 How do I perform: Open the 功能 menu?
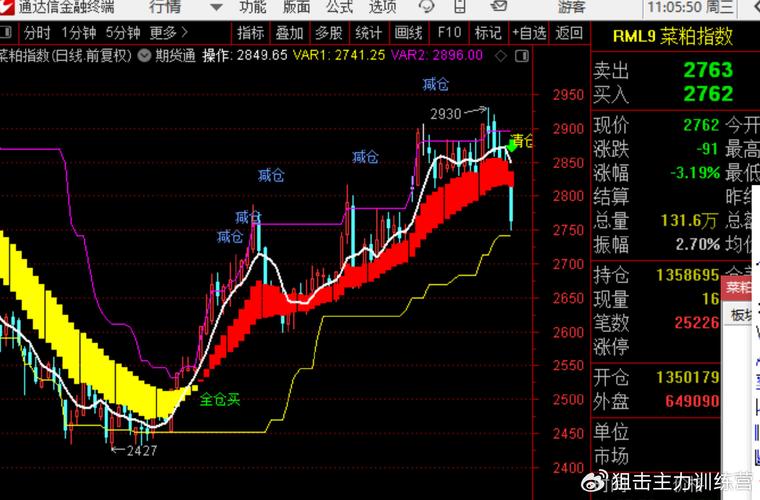click(x=253, y=7)
